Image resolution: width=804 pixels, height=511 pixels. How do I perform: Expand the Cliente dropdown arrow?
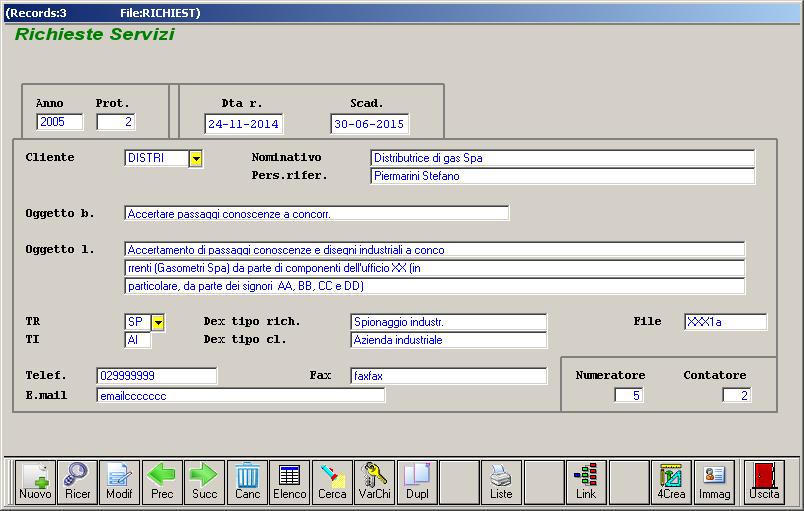click(x=196, y=159)
